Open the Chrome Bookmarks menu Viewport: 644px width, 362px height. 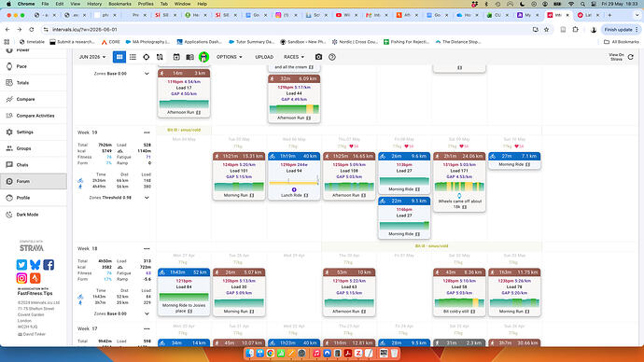pos(119,4)
